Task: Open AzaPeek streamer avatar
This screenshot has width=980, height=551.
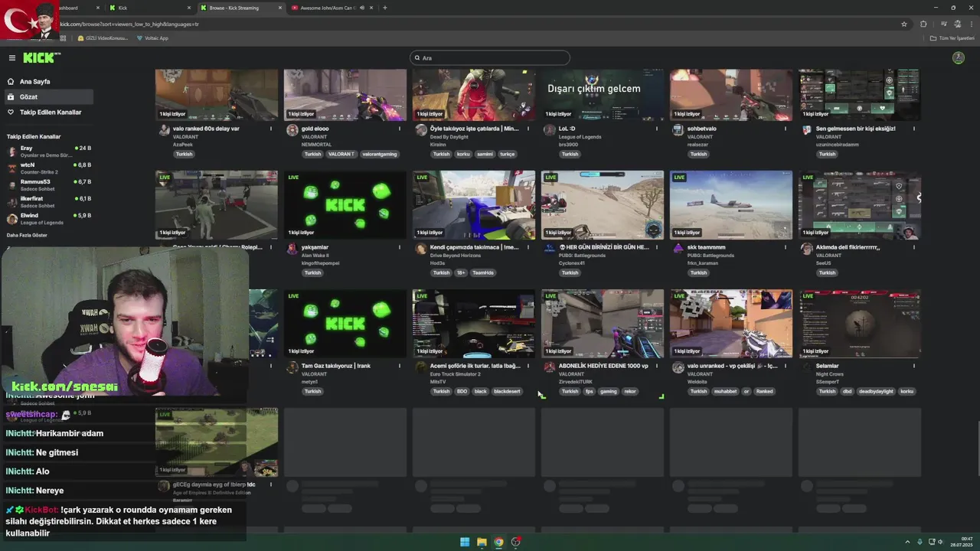Action: point(164,130)
